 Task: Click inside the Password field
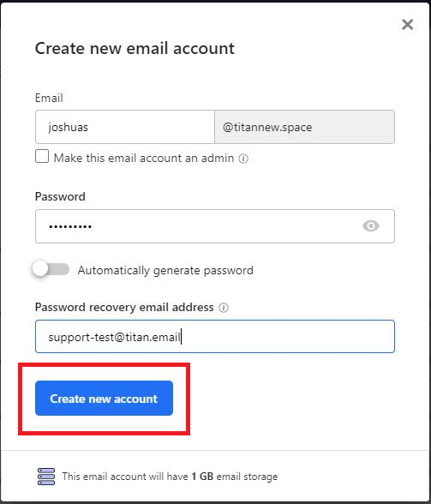point(215,226)
